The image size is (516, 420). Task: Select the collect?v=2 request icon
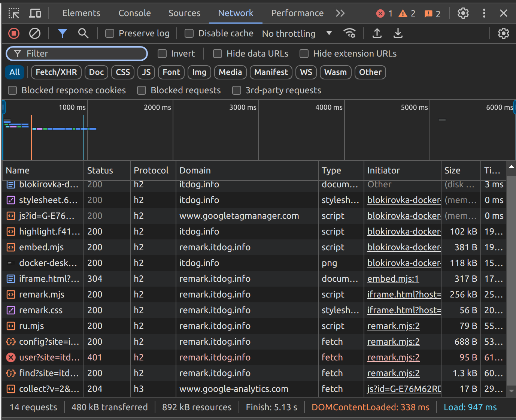coord(11,389)
